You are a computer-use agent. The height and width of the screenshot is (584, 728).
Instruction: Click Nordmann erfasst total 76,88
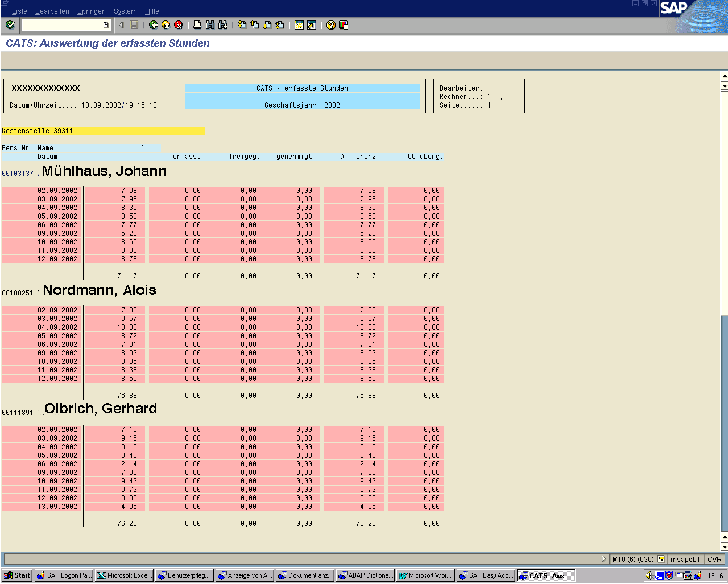pyautogui.click(x=127, y=396)
